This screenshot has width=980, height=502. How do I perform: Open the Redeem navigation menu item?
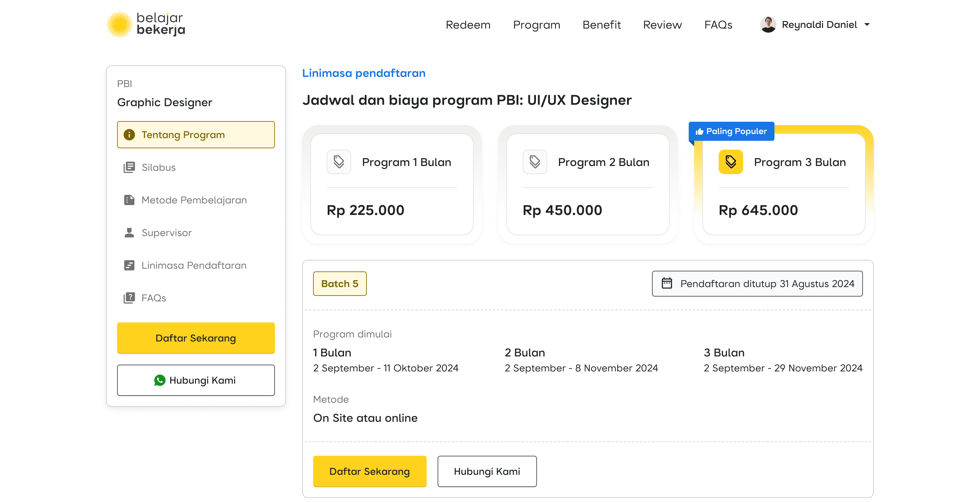point(468,25)
